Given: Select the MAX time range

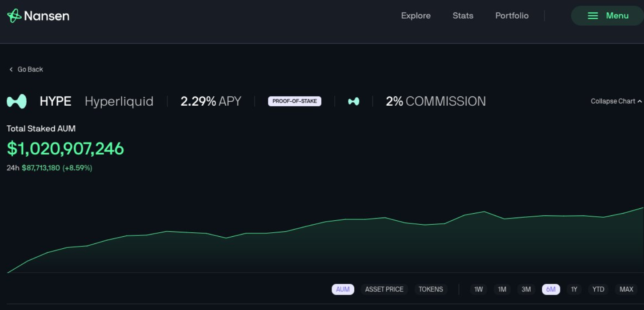Looking at the screenshot, I should 626,290.
